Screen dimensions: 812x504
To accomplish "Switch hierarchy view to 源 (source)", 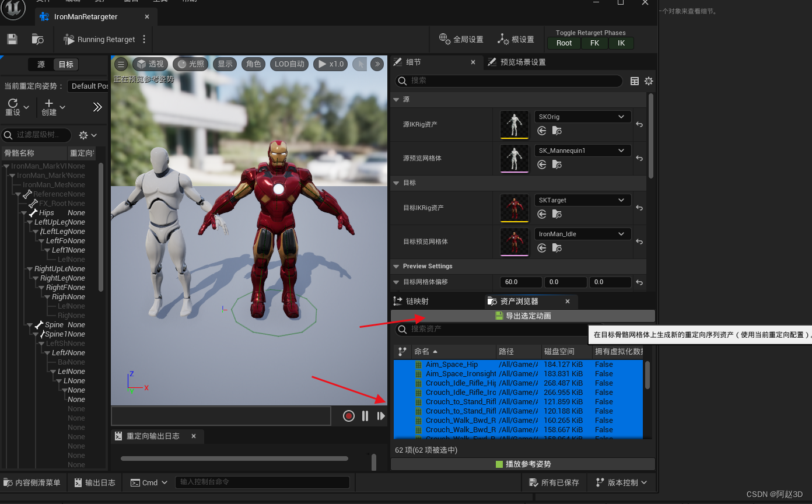I will point(41,65).
